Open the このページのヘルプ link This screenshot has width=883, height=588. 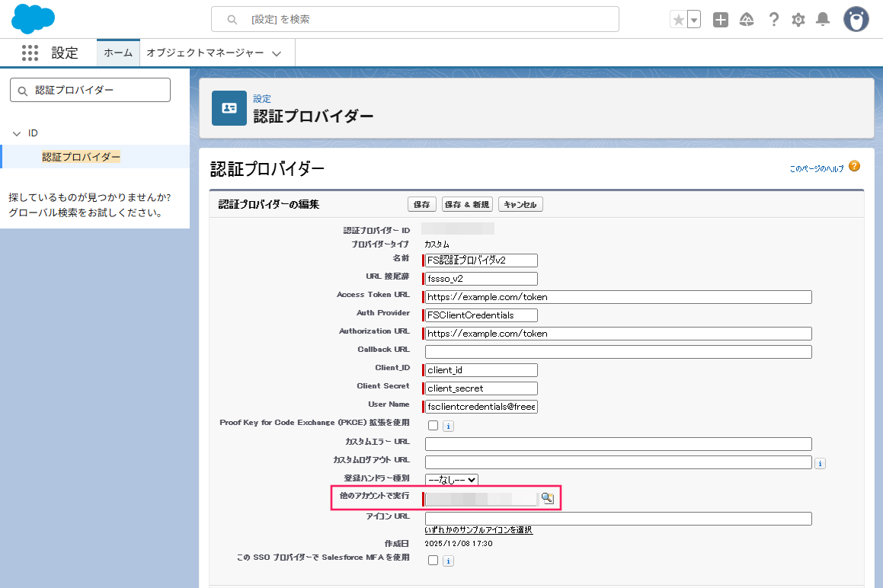[817, 168]
